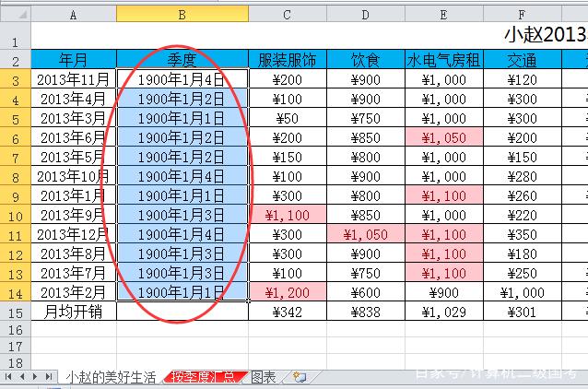Select column C header
Screen dimensions: 588x389
click(288, 14)
